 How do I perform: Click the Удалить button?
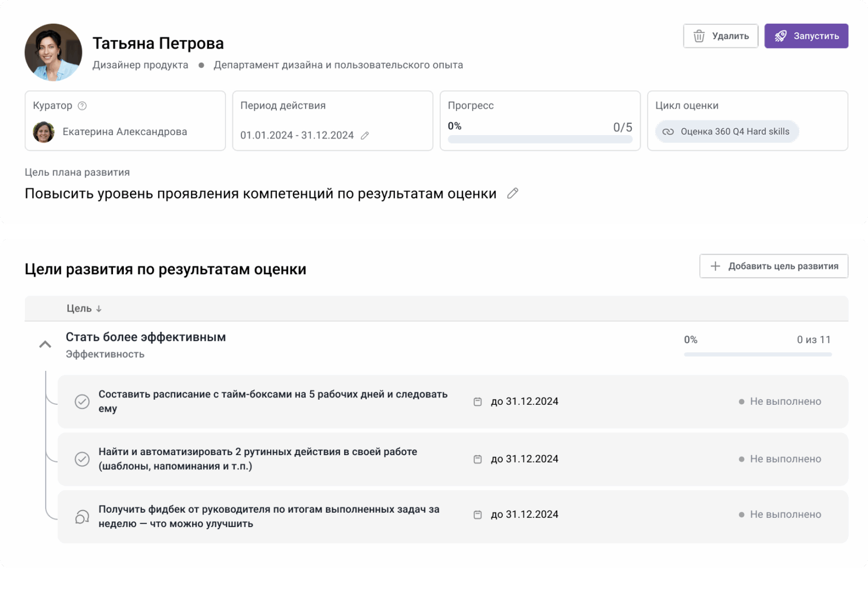tap(721, 36)
